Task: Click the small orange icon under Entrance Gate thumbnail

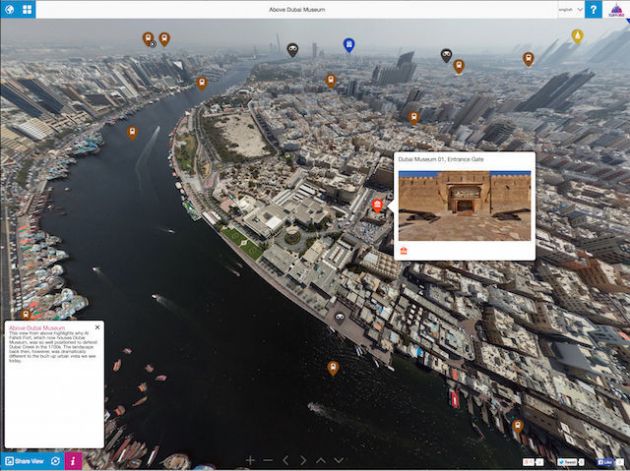Action: tap(404, 250)
